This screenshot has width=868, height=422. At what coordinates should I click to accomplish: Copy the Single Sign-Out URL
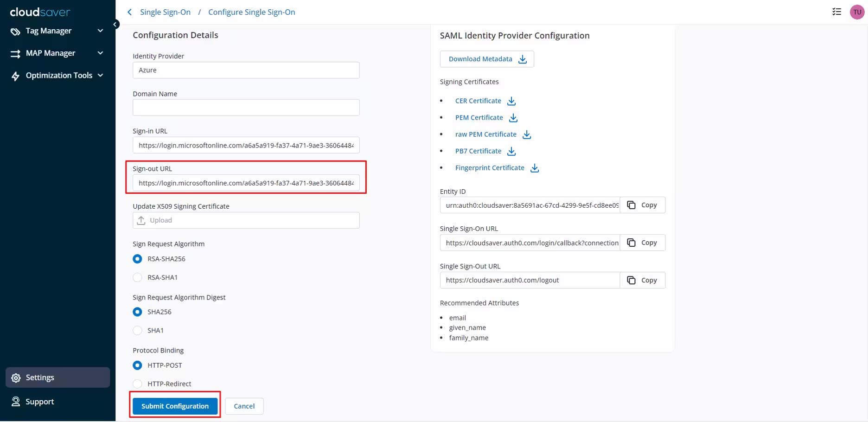tap(642, 280)
